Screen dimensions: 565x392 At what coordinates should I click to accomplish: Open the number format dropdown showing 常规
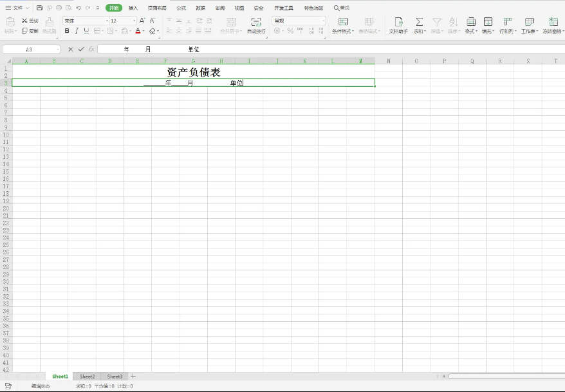tap(299, 21)
